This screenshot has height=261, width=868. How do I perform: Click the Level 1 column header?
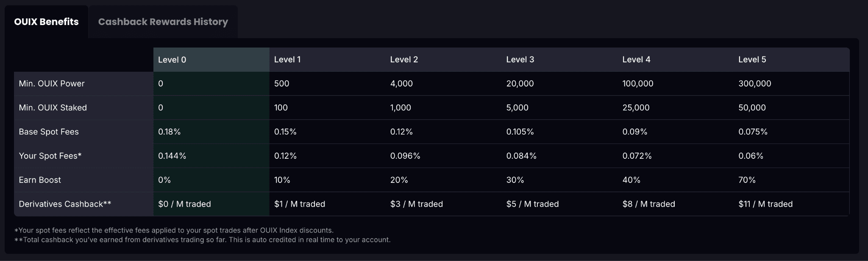coord(287,60)
